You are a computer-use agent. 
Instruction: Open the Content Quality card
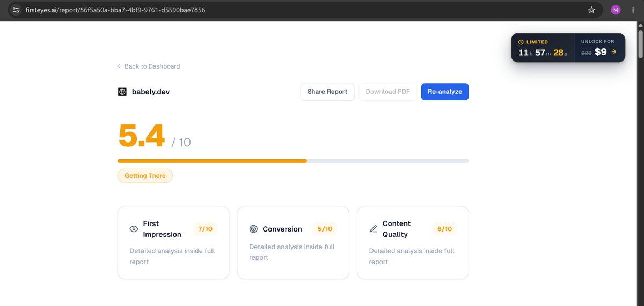tap(413, 243)
